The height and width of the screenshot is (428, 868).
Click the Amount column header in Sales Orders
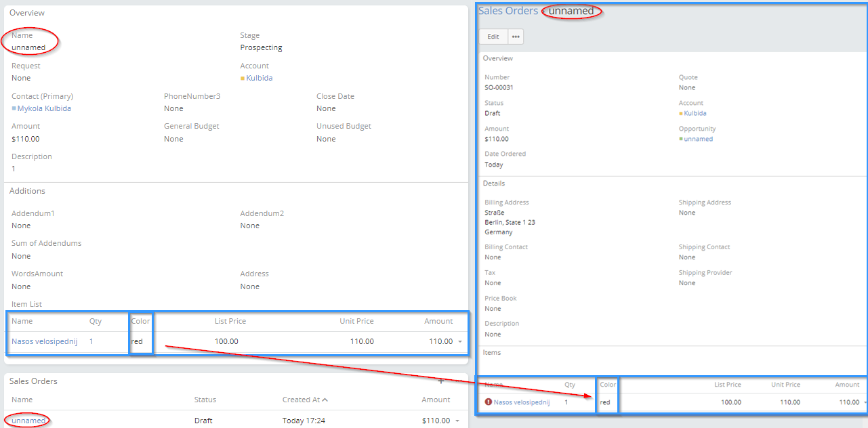point(436,400)
